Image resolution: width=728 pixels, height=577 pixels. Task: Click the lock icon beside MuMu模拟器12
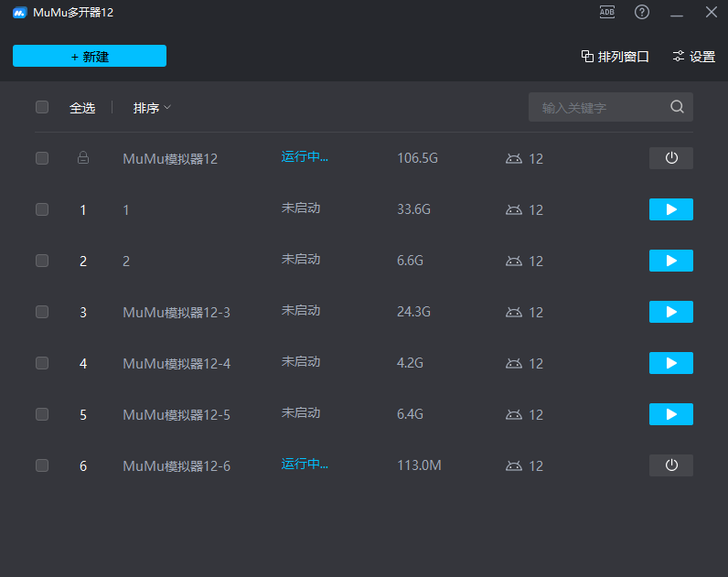(x=83, y=158)
